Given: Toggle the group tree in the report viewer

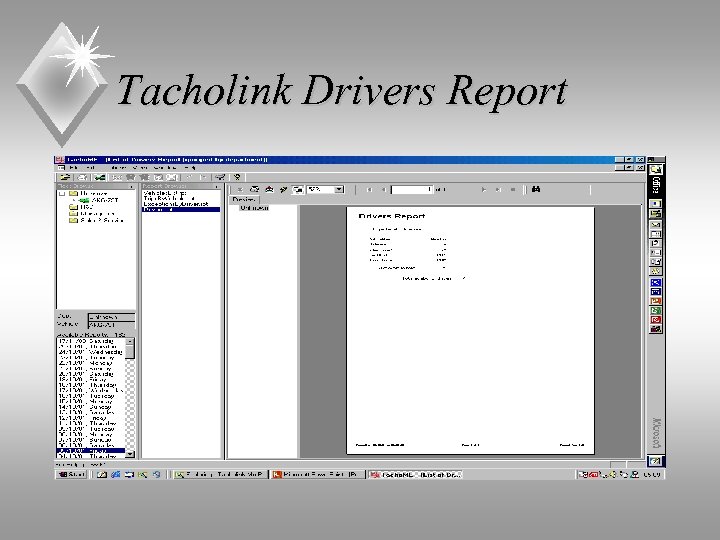Looking at the screenshot, I should (x=298, y=189).
